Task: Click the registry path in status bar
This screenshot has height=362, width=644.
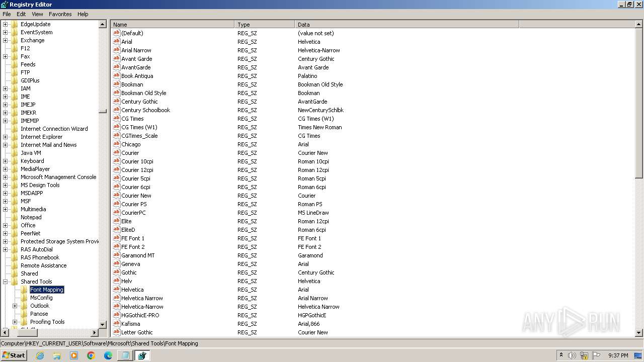Action: pyautogui.click(x=99, y=343)
